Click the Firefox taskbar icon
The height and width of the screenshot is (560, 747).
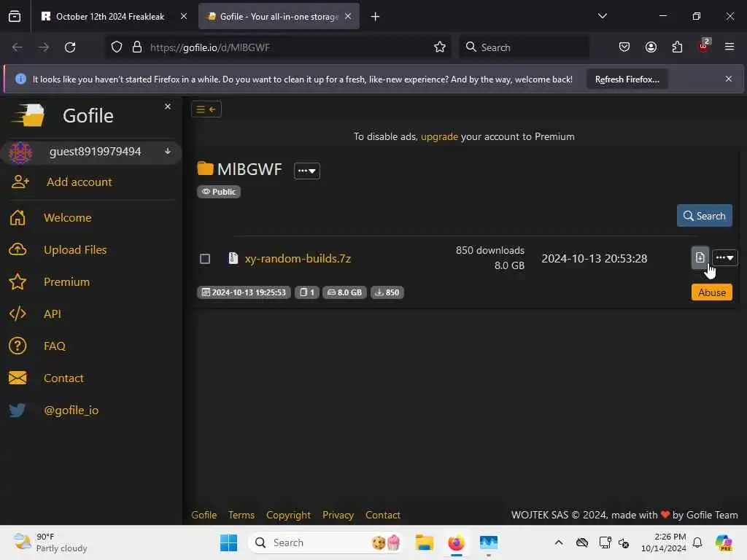click(x=456, y=542)
